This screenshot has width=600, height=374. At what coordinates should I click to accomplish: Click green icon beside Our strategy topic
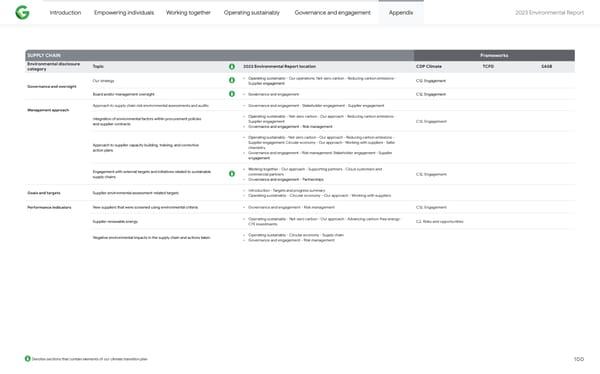[232, 80]
